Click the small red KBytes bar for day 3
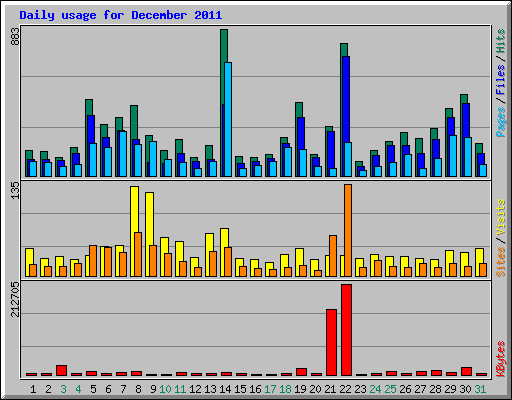 (61, 371)
